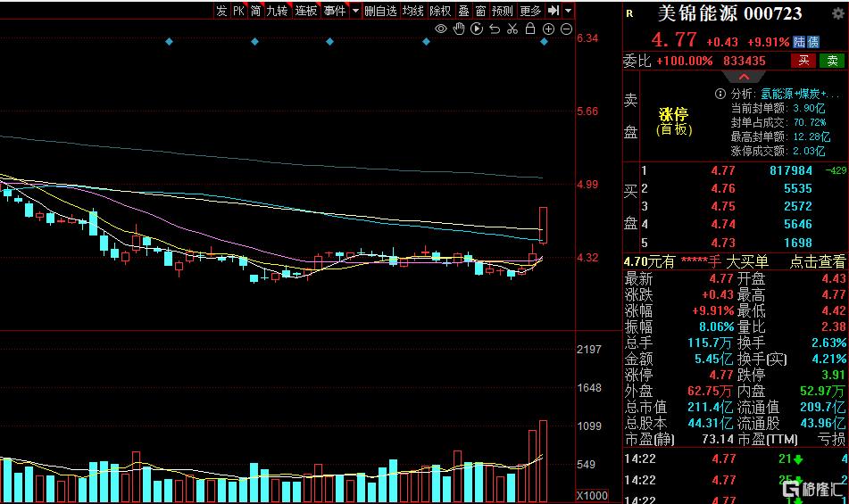Screen dimensions: 849x504
Task: Click the 窗 window toolbar button
Action: coord(480,11)
